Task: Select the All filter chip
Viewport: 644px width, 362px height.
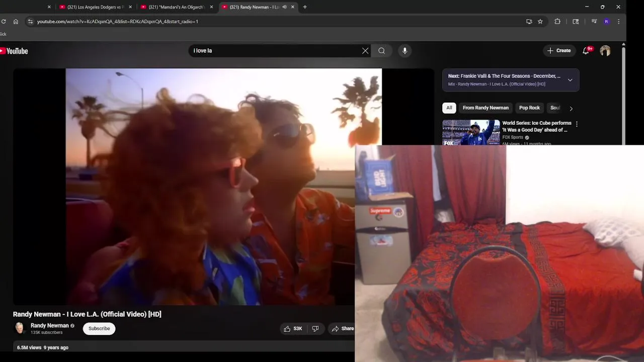Action: tap(449, 108)
